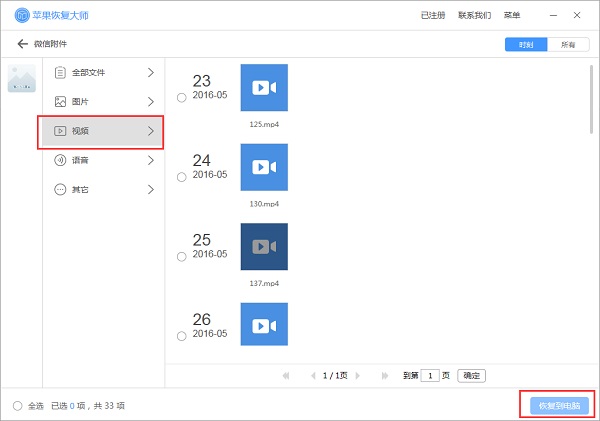The width and height of the screenshot is (600, 421).
Task: Open the 130.mp4 video thumbnail
Action: coord(264,167)
